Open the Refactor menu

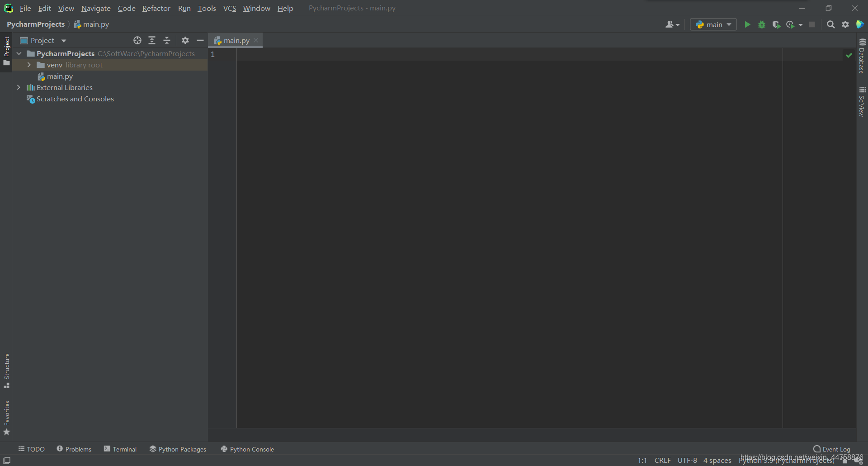(156, 8)
